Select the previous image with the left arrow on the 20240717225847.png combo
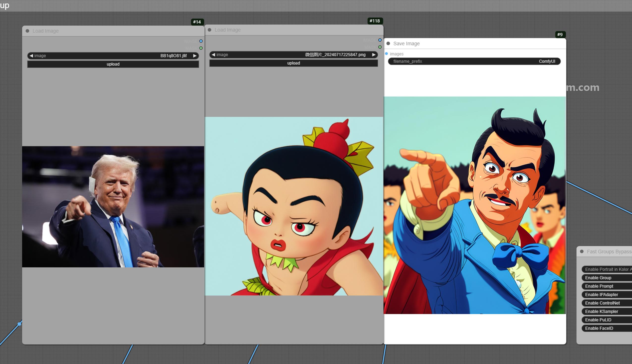The image size is (632, 364). pos(213,55)
